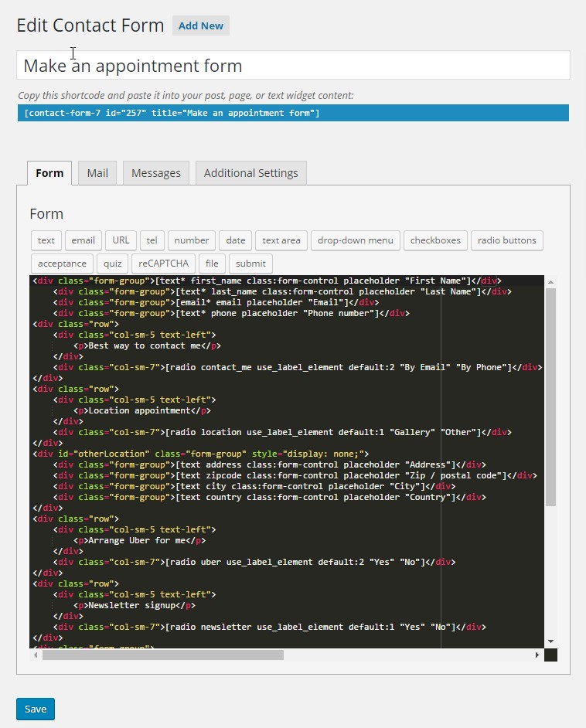This screenshot has height=728, width=586.
Task: Insert a submit button tag
Action: (250, 264)
